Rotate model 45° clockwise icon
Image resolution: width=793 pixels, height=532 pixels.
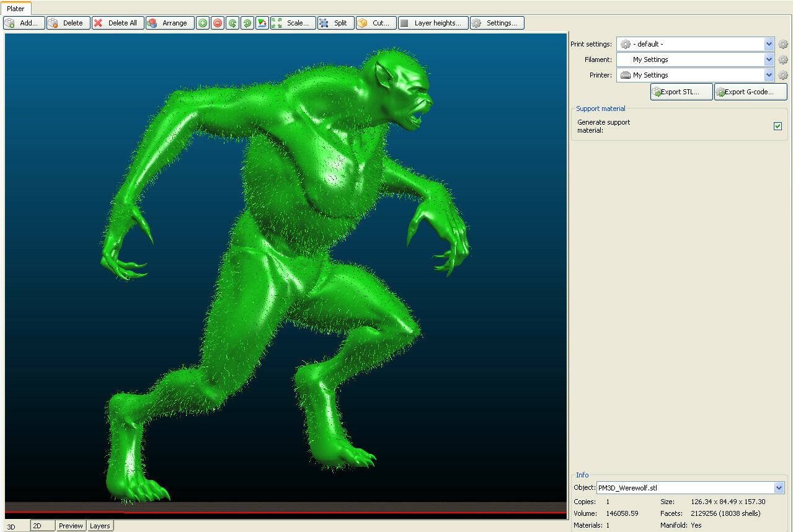[x=247, y=23]
